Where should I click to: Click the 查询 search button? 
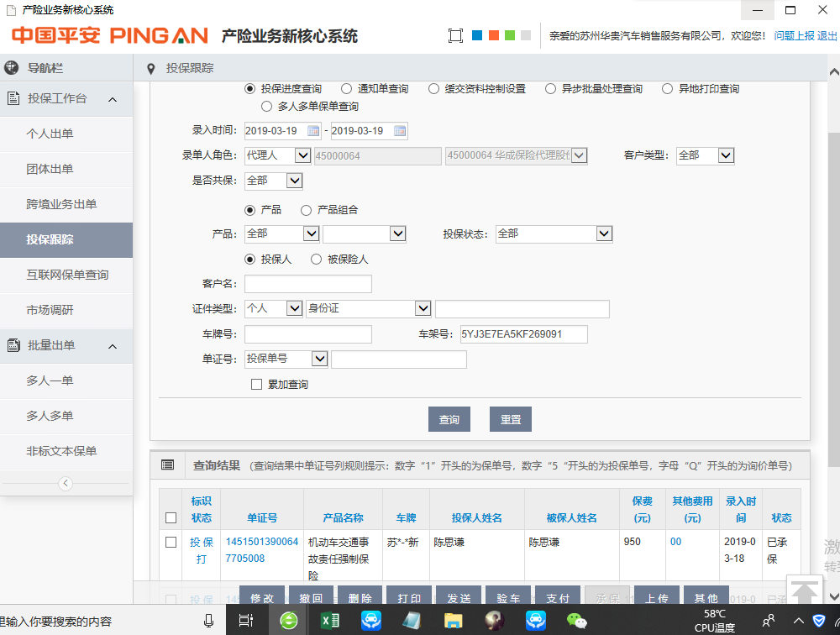click(x=449, y=419)
